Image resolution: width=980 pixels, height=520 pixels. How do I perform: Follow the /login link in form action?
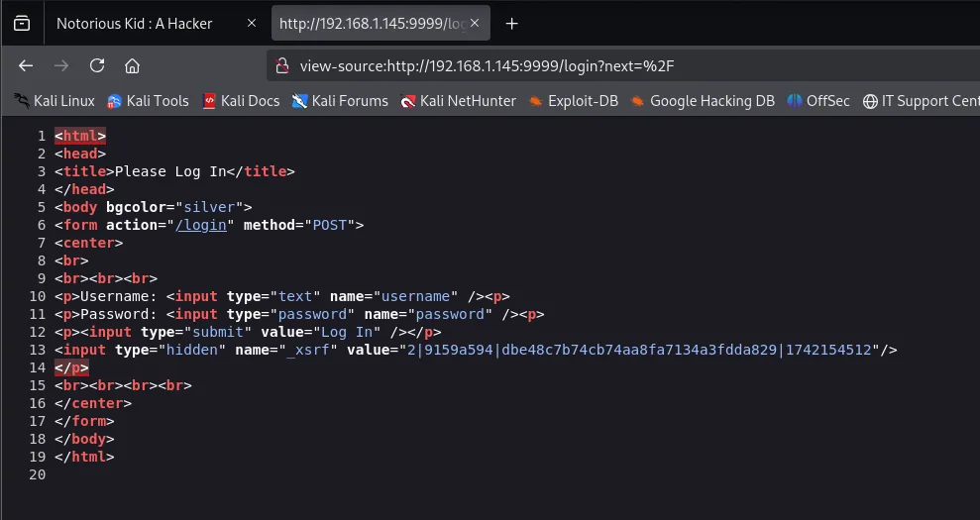pyautogui.click(x=200, y=225)
